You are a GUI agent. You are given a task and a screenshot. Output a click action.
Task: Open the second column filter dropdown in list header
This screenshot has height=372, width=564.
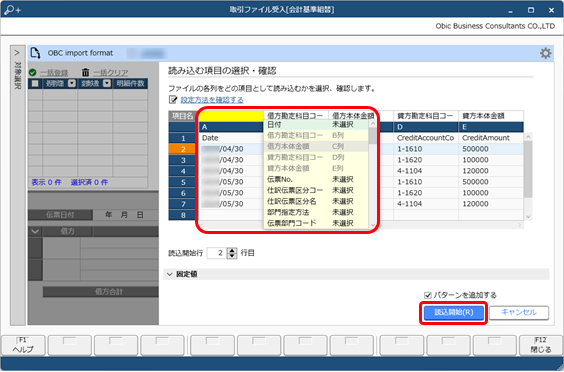pyautogui.click(x=107, y=83)
